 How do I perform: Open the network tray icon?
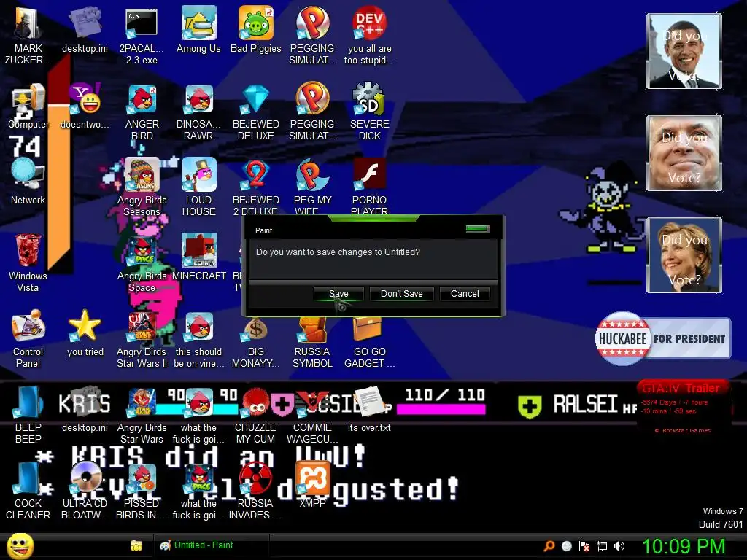pos(602,546)
